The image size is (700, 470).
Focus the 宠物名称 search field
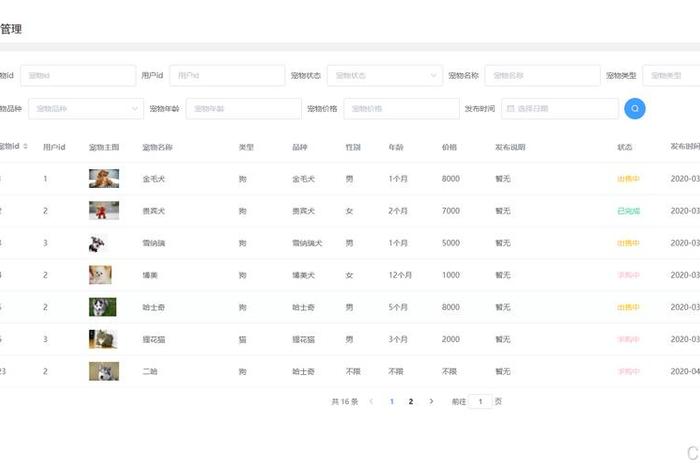[541, 75]
